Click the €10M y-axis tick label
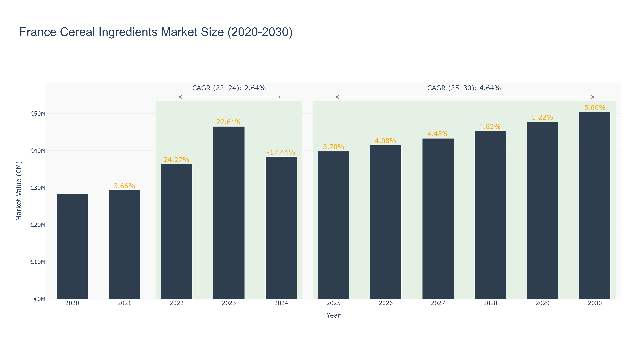The width and height of the screenshot is (644, 345). (x=38, y=262)
